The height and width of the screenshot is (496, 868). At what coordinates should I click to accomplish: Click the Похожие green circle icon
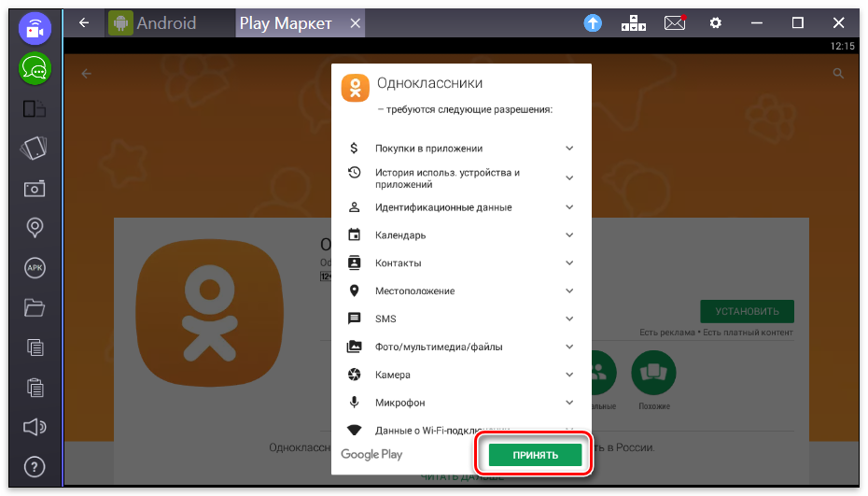click(653, 373)
